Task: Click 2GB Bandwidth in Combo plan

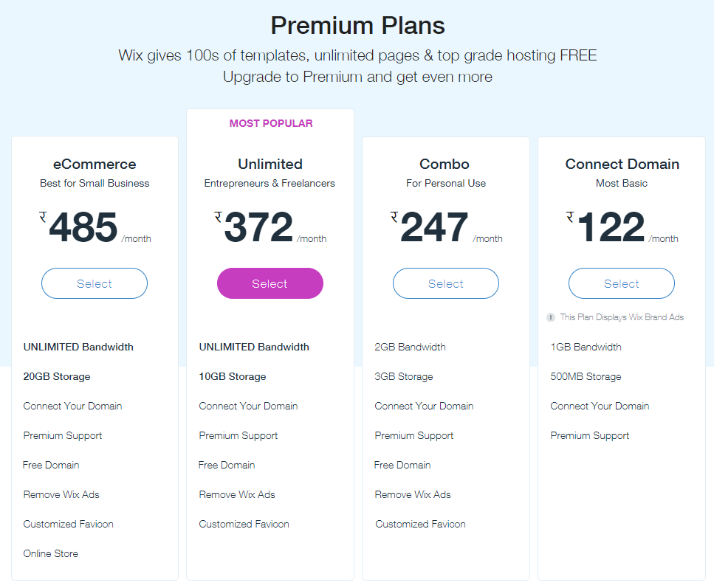Action: pyautogui.click(x=410, y=347)
